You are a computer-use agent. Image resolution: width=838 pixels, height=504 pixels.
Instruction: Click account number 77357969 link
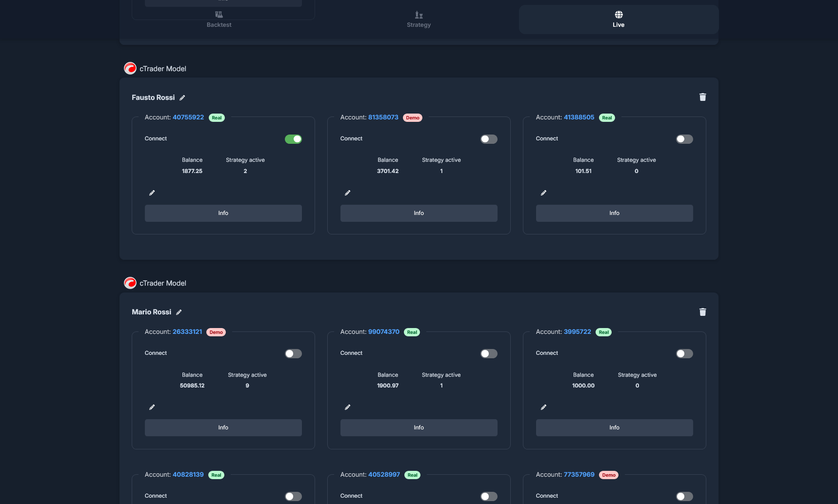click(x=579, y=475)
